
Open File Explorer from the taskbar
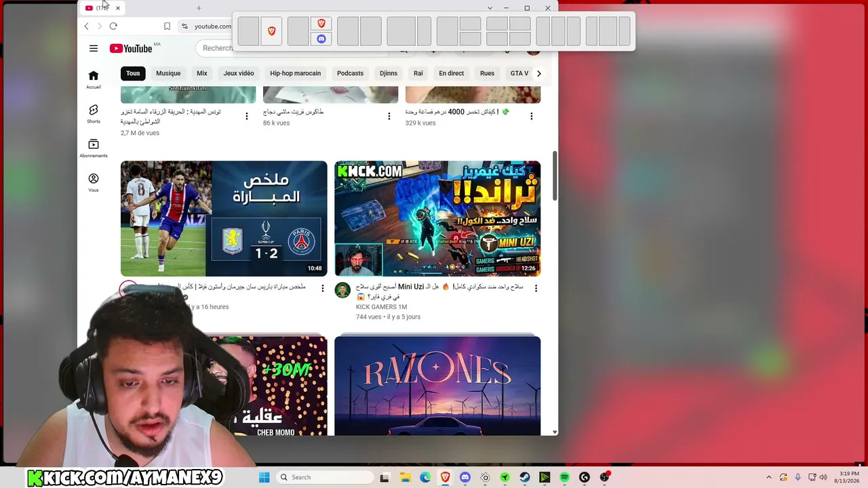[405, 477]
